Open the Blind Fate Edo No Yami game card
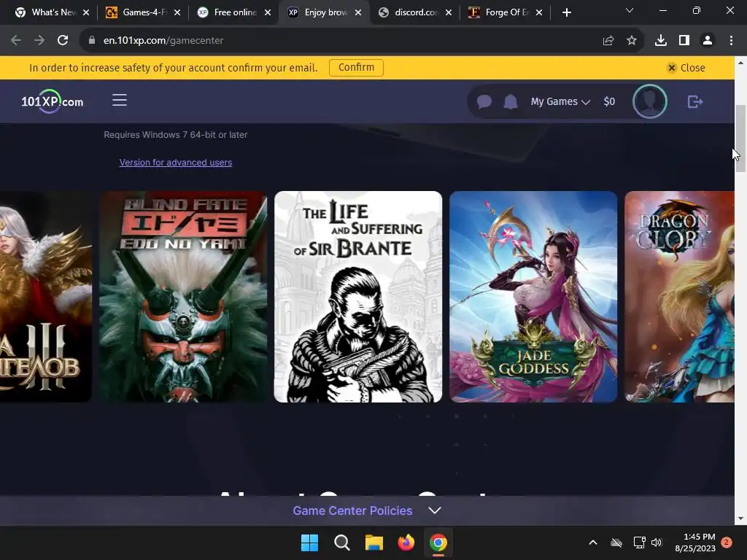747x560 pixels. coord(183,297)
